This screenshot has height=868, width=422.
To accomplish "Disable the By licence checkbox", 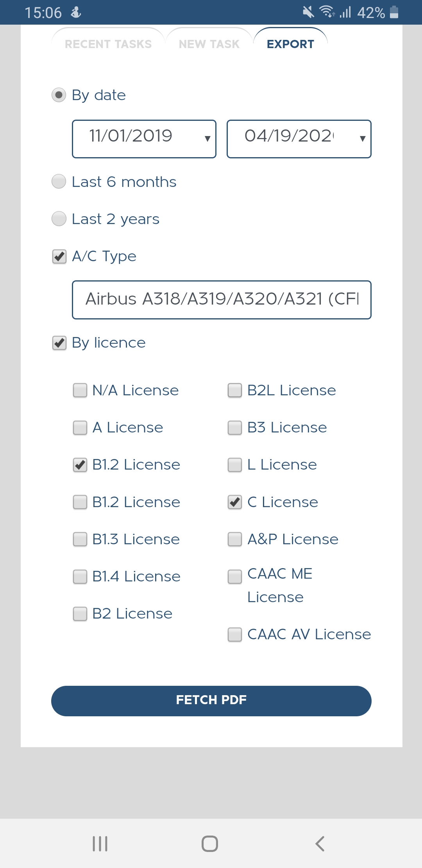I will (x=59, y=343).
